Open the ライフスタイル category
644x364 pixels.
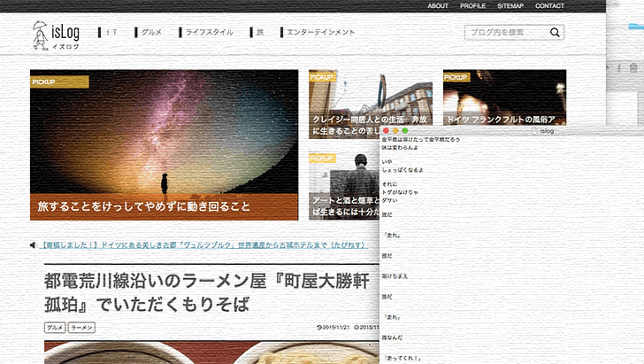[206, 32]
